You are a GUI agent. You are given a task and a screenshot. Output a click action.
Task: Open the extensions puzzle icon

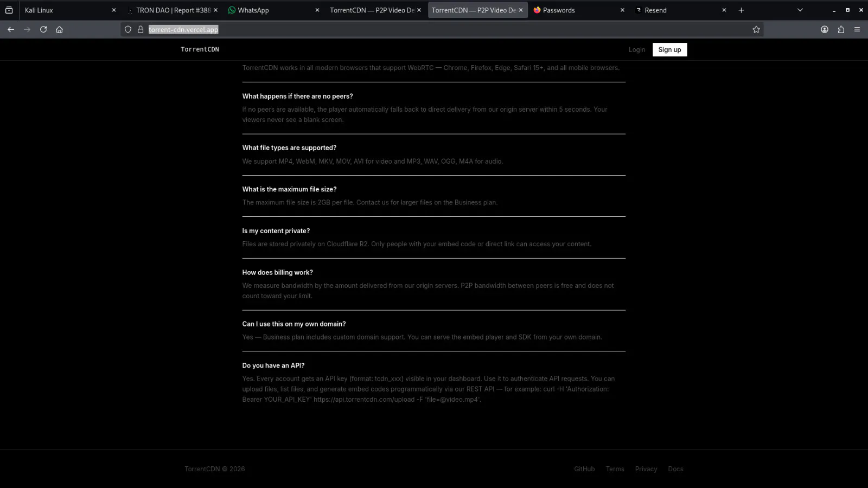pyautogui.click(x=841, y=29)
